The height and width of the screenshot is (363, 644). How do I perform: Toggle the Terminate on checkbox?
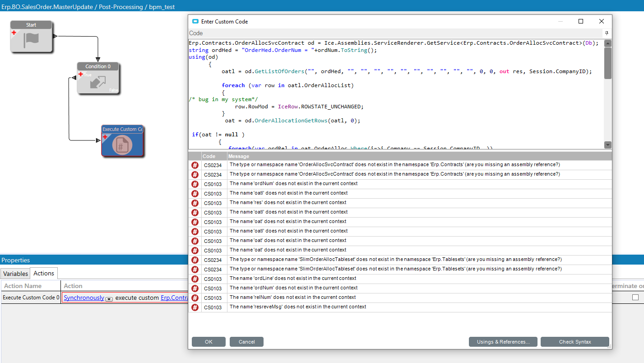click(635, 298)
